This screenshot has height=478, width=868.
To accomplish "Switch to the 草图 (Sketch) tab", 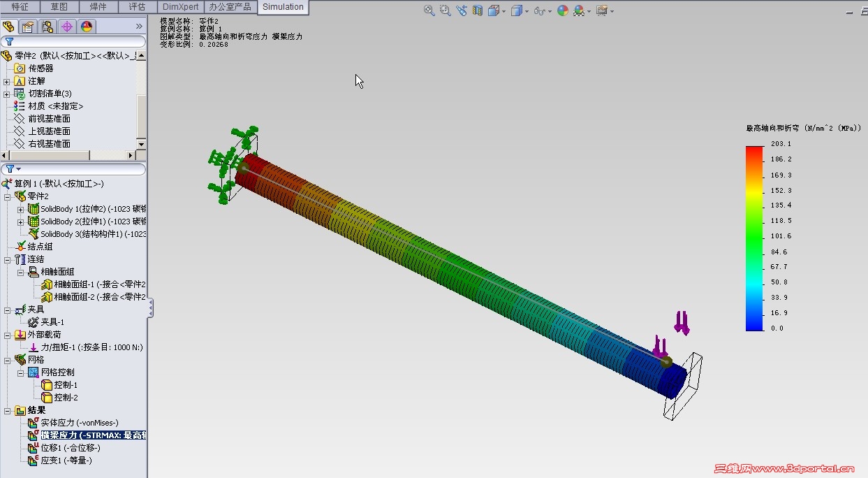I will pyautogui.click(x=59, y=7).
